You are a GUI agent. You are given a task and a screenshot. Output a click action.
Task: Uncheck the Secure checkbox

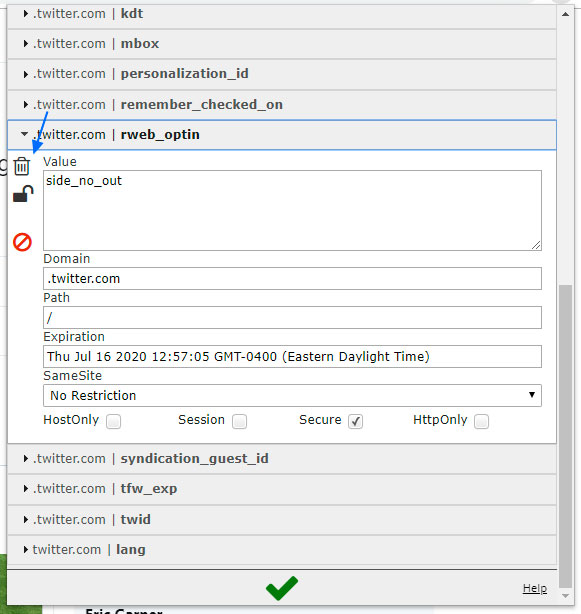(x=355, y=421)
